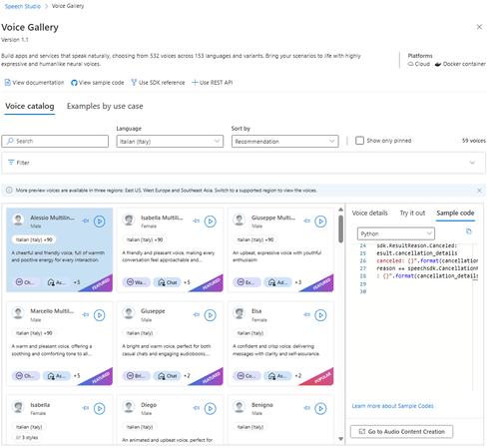Viewport: 488px width, 448px height.
Task: Click the voice list scroll down arrow
Action: (340, 439)
